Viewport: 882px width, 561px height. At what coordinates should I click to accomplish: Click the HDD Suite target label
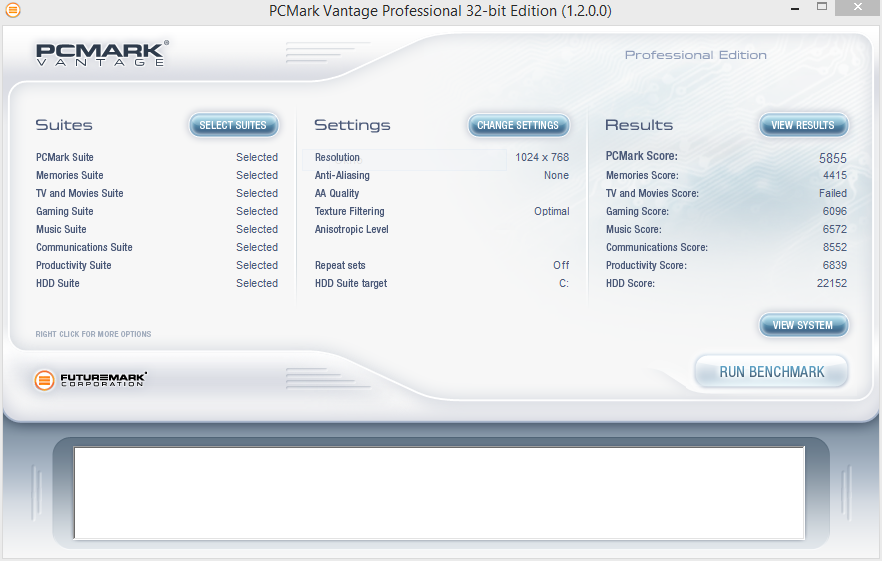351,284
